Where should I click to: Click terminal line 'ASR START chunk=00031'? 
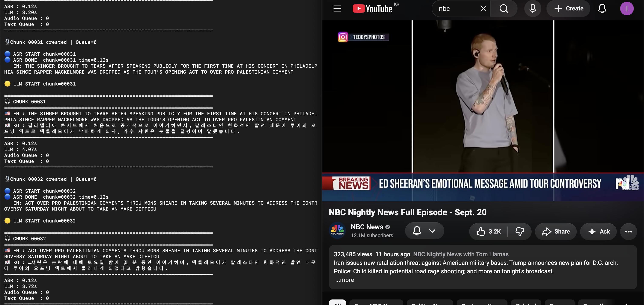(x=40, y=54)
